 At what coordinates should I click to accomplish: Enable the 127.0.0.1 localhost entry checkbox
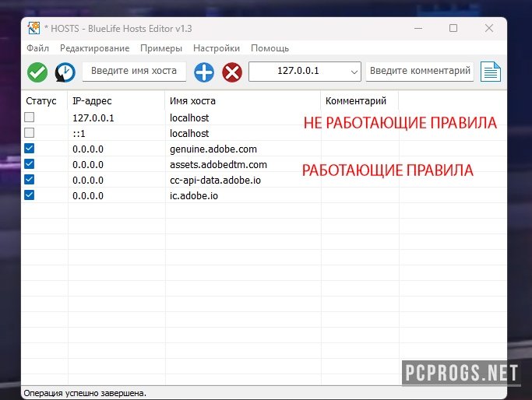29,118
